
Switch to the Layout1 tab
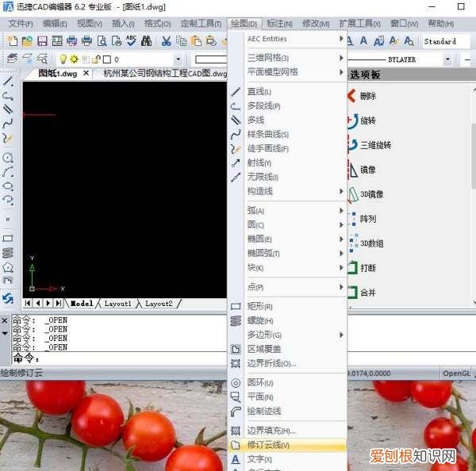click(117, 304)
